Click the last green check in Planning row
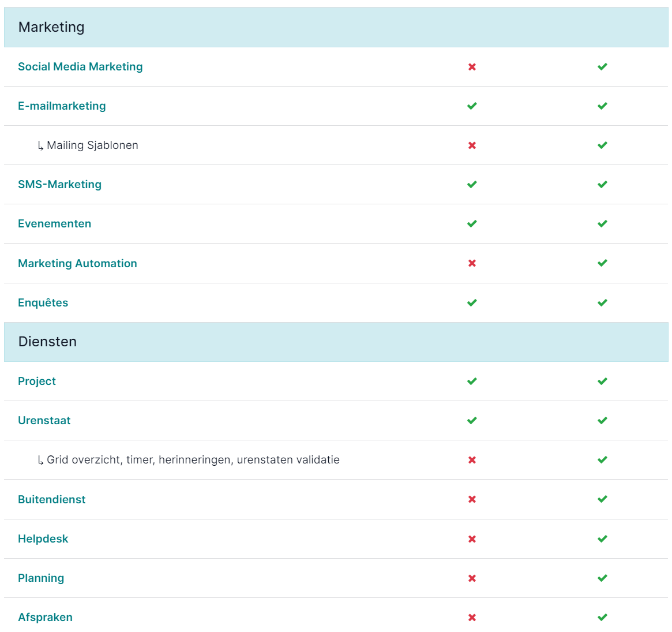672x632 pixels. (x=602, y=578)
